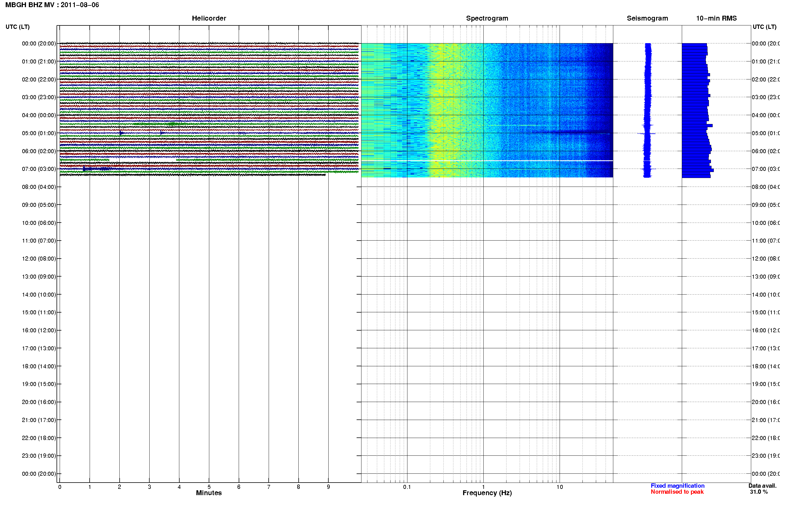Click the left '23:00 (19:00)' time label
812x508 pixels.
tap(39, 456)
